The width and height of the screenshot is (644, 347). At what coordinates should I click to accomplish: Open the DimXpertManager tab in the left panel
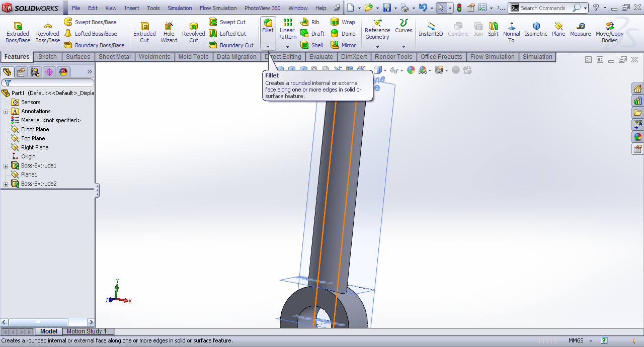point(49,72)
